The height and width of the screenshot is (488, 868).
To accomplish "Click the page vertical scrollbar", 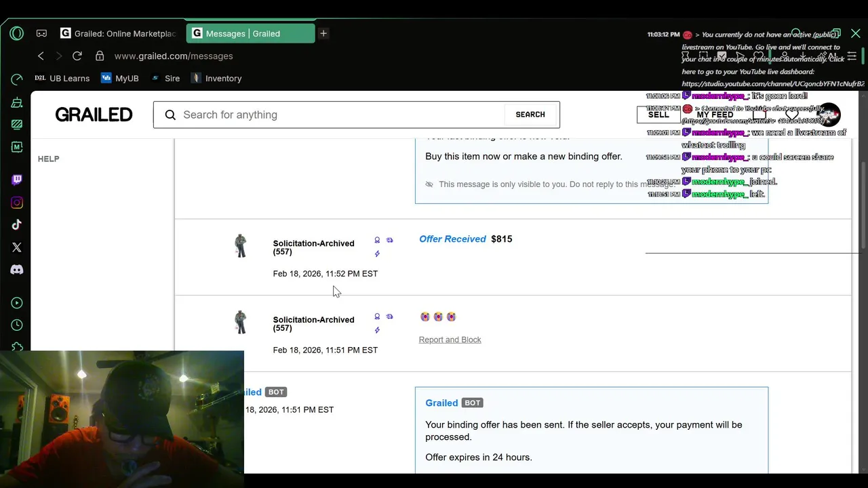I will pyautogui.click(x=863, y=203).
